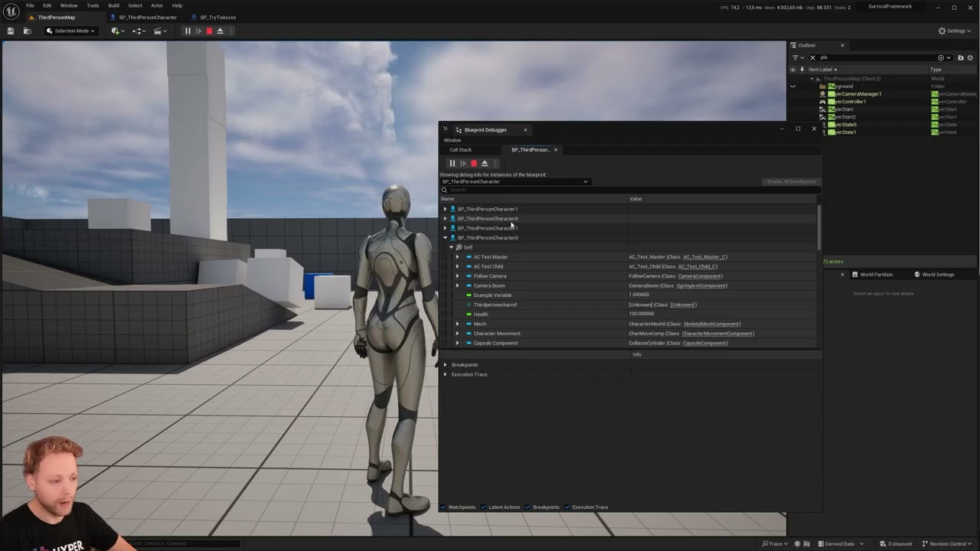Open play options menu in main toolbar
Image resolution: width=980 pixels, height=551 pixels.
230,31
